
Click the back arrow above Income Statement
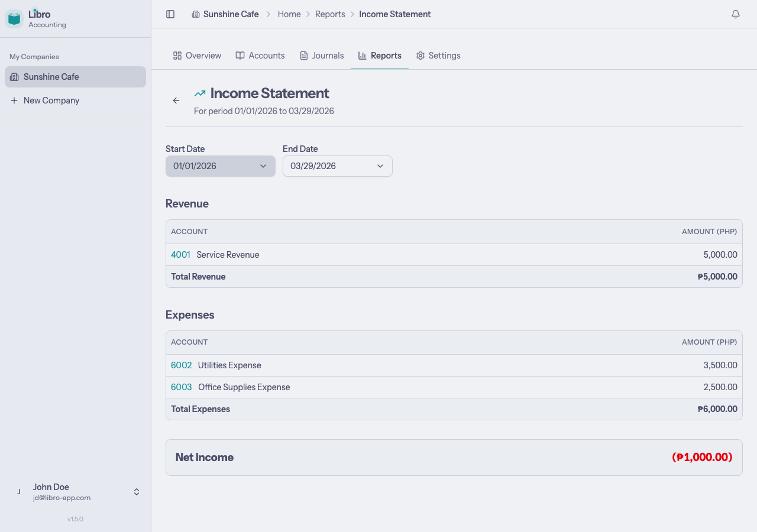pos(176,100)
